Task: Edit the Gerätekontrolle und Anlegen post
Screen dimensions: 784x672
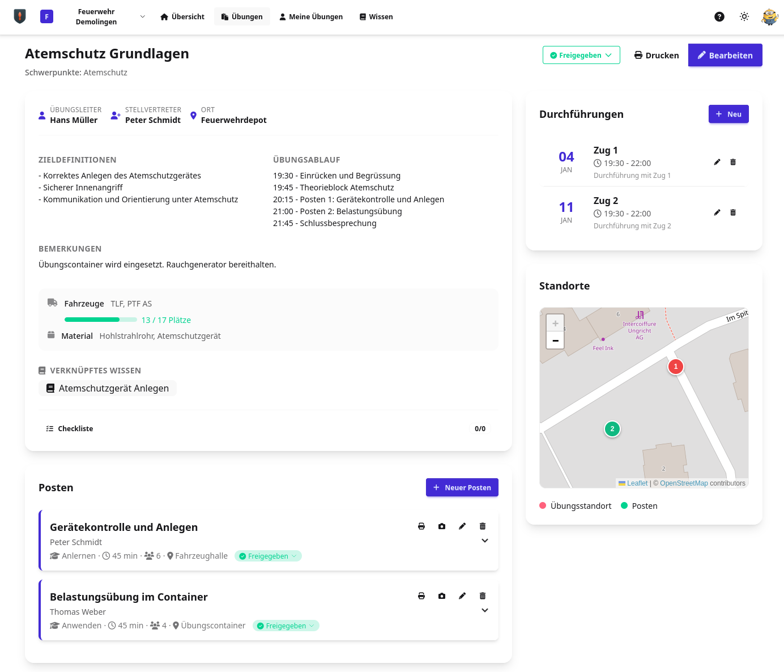Action: point(462,526)
